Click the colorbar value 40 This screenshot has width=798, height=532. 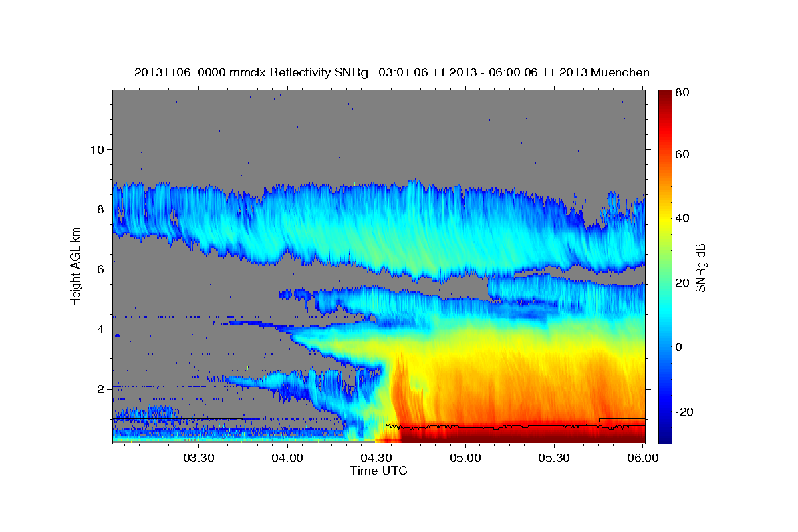pyautogui.click(x=682, y=218)
